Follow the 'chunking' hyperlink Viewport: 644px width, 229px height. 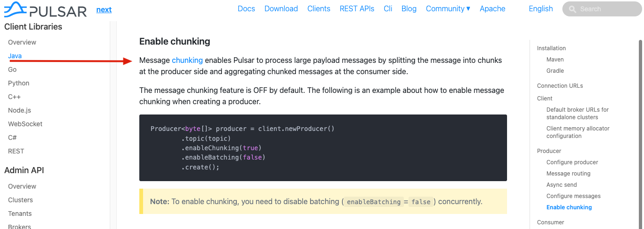click(x=187, y=60)
